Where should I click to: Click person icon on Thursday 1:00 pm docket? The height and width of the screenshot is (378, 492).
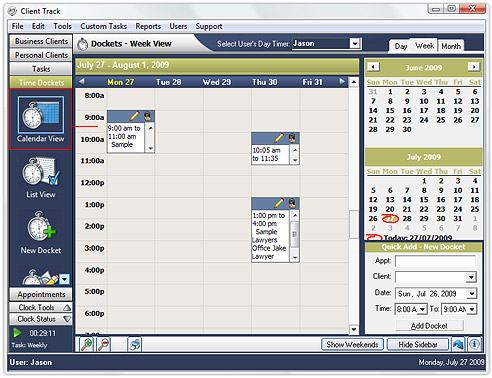[x=292, y=203]
